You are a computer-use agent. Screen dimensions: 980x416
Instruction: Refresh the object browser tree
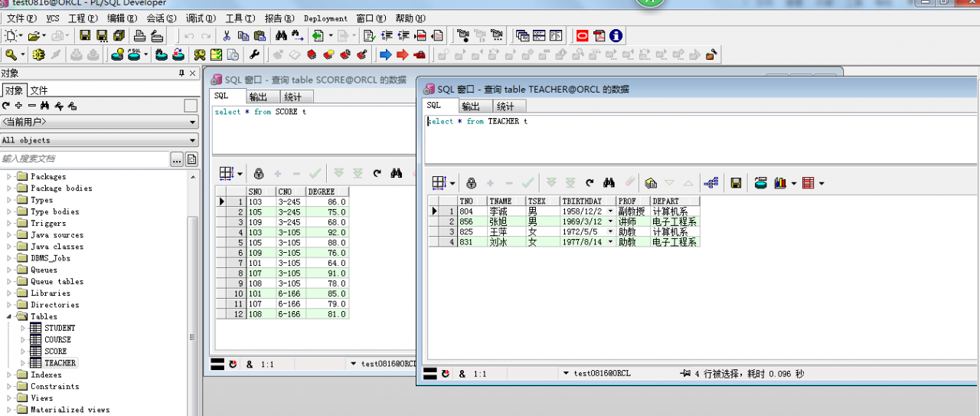point(6,106)
